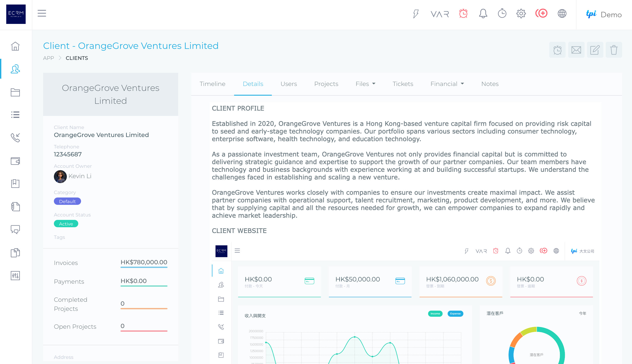The height and width of the screenshot is (364, 632).
Task: Open the notifications bell
Action: pyautogui.click(x=483, y=14)
